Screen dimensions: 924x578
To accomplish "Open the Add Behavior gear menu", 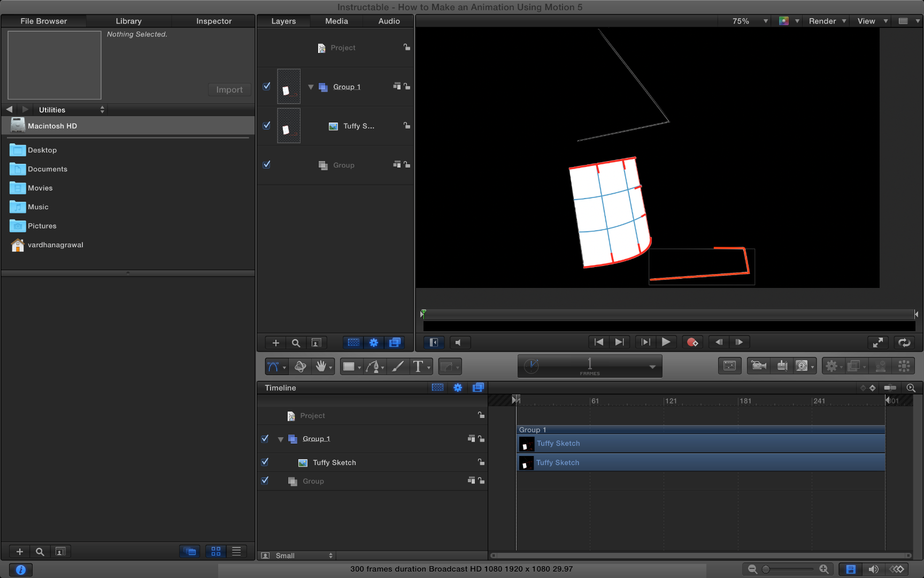I will coord(831,366).
